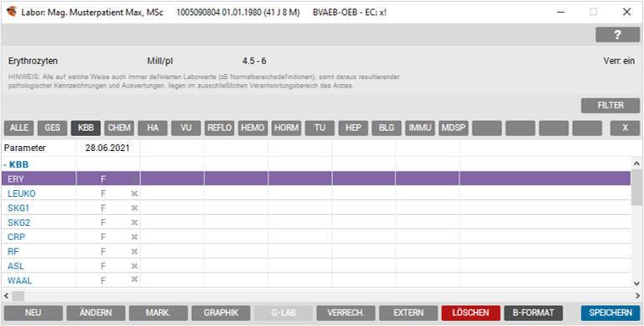Viewport: 644px width, 326px height.
Task: Click the vertical scrollbar up arrow
Action: coord(636,163)
